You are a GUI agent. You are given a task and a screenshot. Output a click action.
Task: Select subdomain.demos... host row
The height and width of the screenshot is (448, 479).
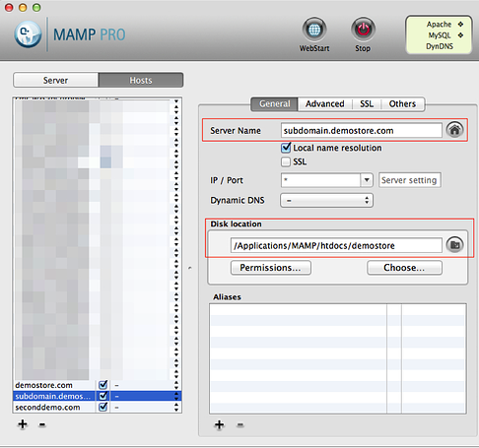pyautogui.click(x=98, y=396)
